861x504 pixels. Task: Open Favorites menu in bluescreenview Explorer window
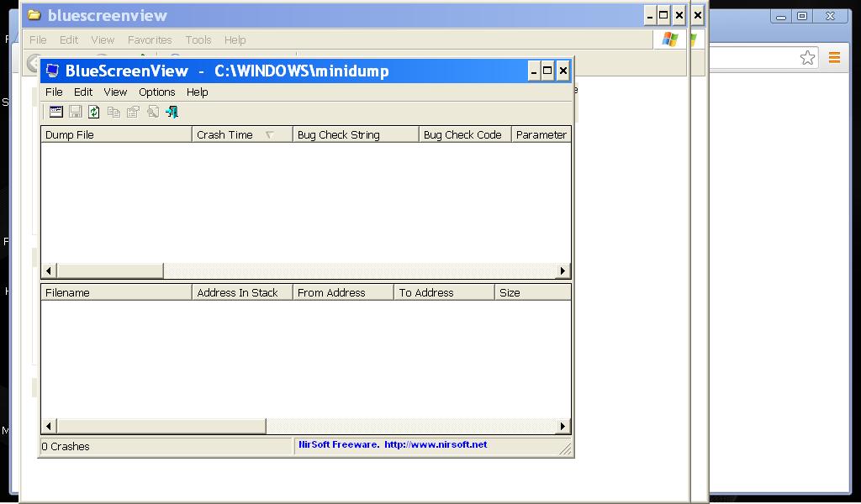pos(150,40)
